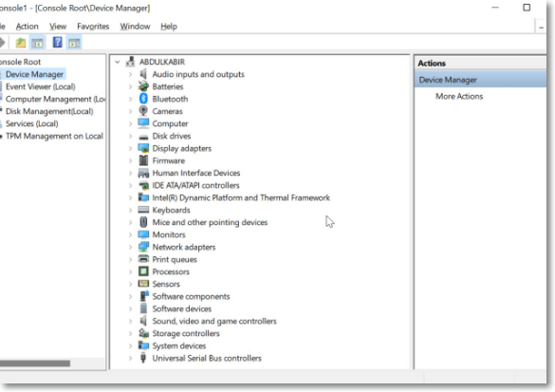555x392 pixels.
Task: Maximize the Console1 window
Action: click(x=527, y=8)
